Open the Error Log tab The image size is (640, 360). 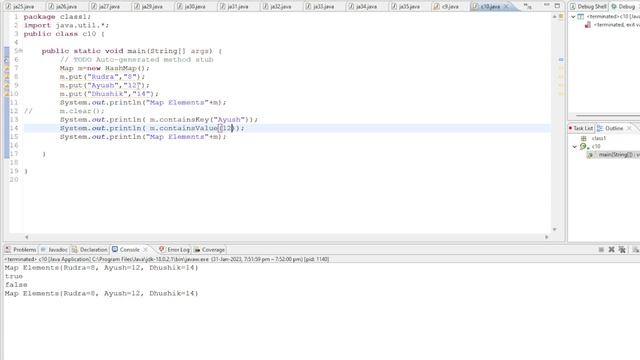174,249
